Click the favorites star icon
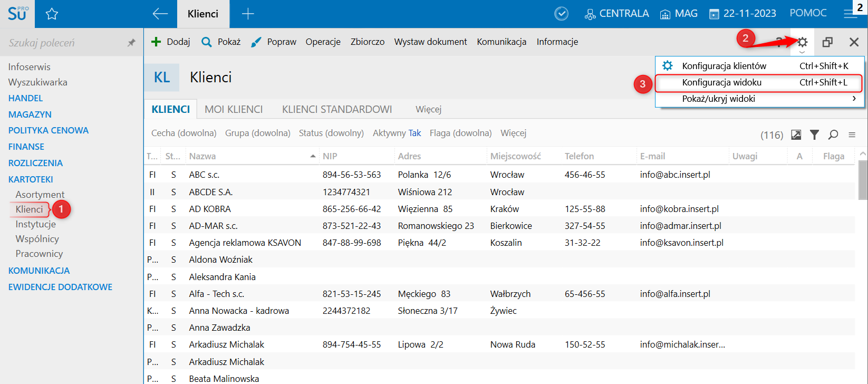This screenshot has width=868, height=384. (52, 14)
